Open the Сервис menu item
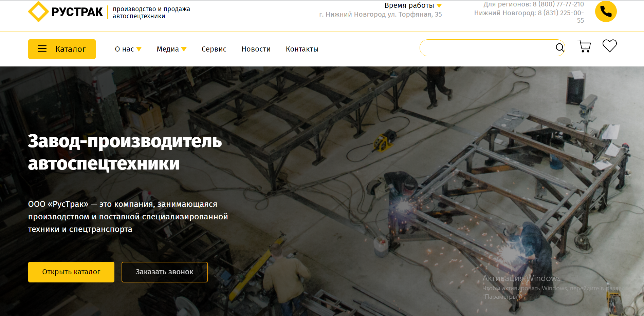Viewport: 644px width, 316px height. [x=214, y=49]
